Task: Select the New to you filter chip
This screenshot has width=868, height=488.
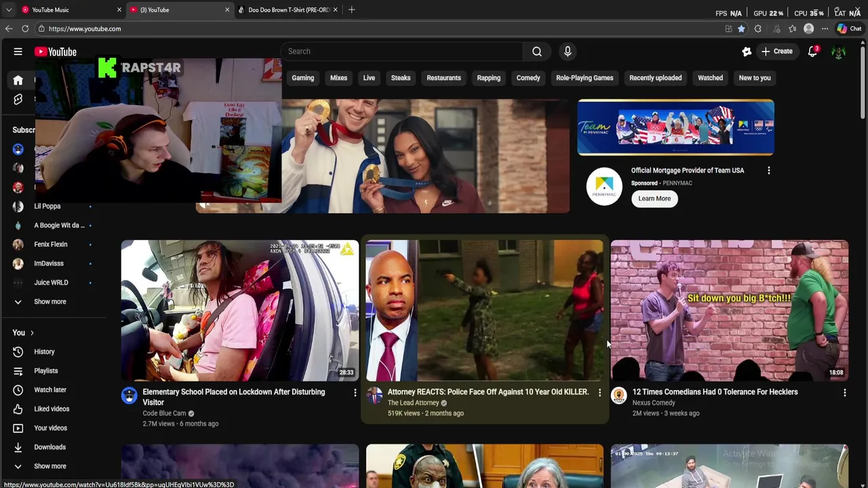Action: (755, 78)
